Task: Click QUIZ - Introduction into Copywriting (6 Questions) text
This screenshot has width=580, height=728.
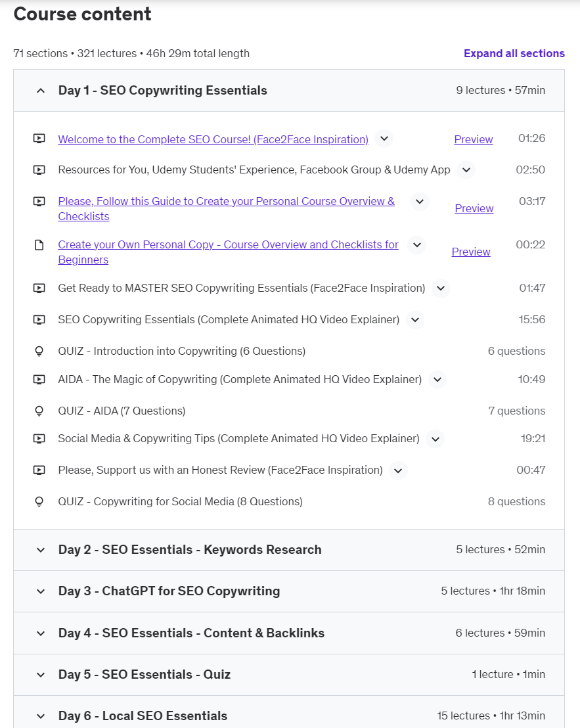Action: click(x=181, y=351)
